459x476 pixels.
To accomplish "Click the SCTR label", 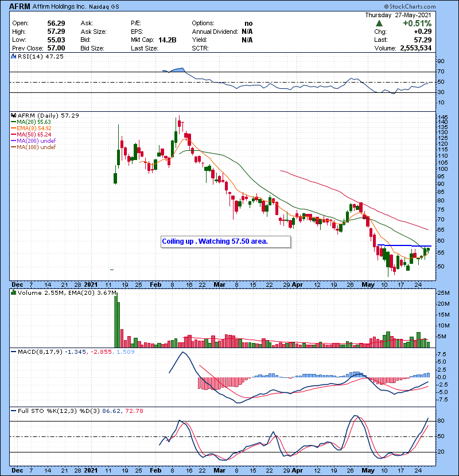I will tap(200, 48).
